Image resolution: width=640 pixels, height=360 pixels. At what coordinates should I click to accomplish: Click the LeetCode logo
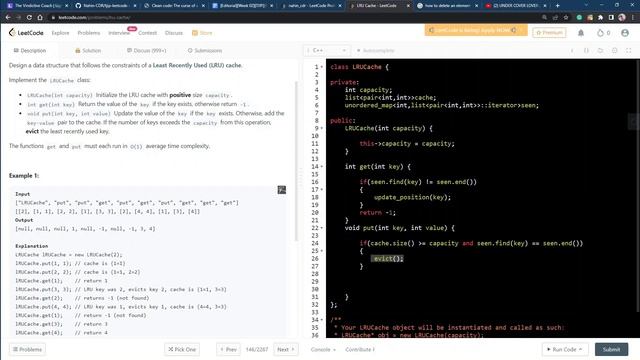(x=26, y=33)
